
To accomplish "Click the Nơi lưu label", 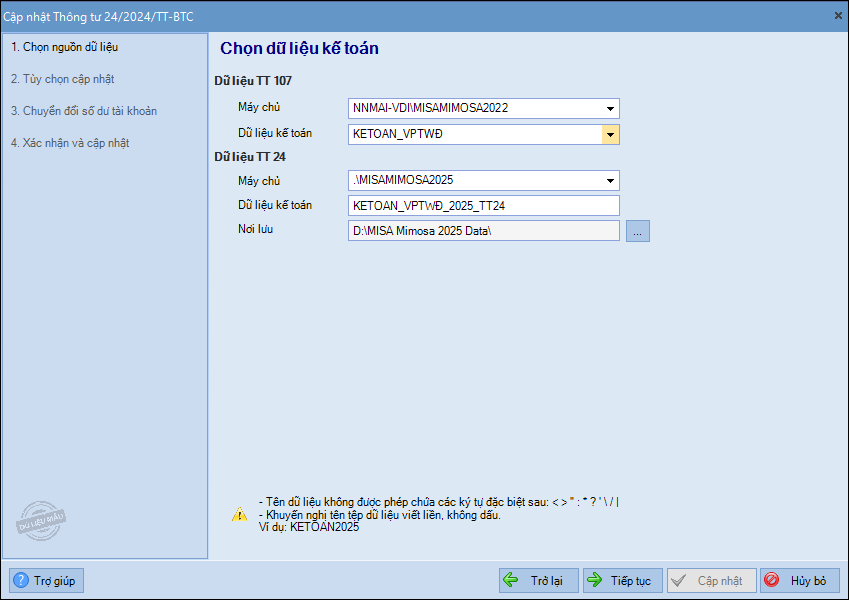I will [x=256, y=229].
